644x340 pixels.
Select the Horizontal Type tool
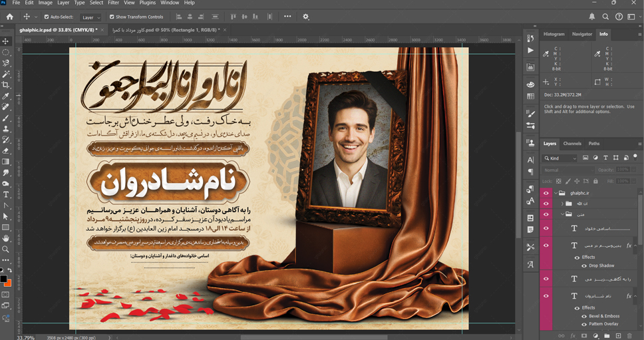[6, 195]
